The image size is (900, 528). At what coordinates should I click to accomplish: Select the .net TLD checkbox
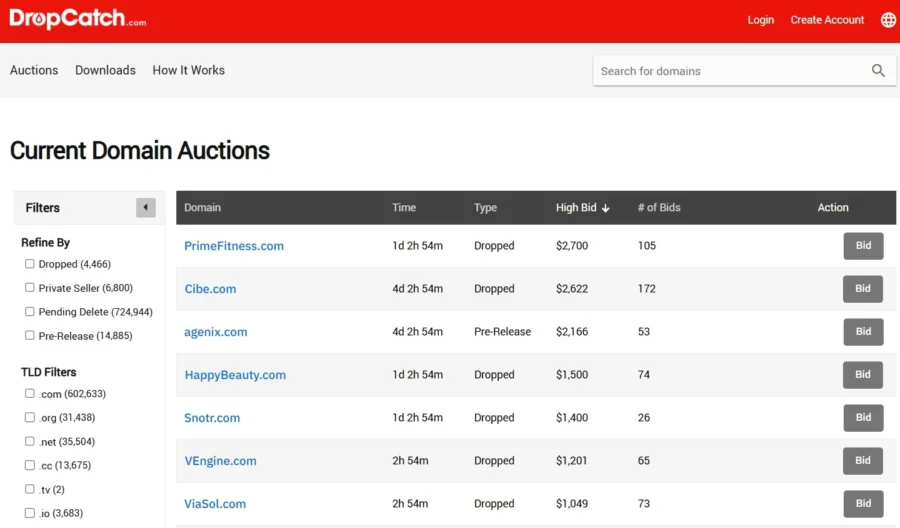point(29,441)
